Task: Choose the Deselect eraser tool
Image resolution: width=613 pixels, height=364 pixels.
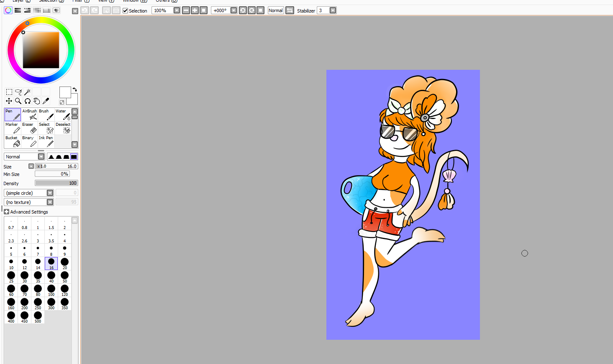Action: pyautogui.click(x=63, y=128)
